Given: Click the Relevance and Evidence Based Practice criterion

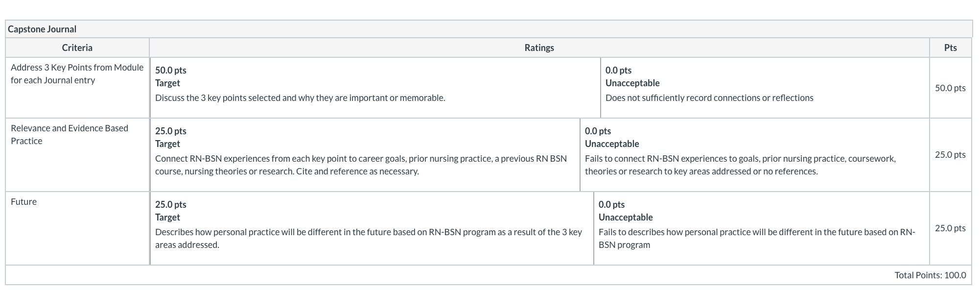Looking at the screenshot, I should 70,134.
